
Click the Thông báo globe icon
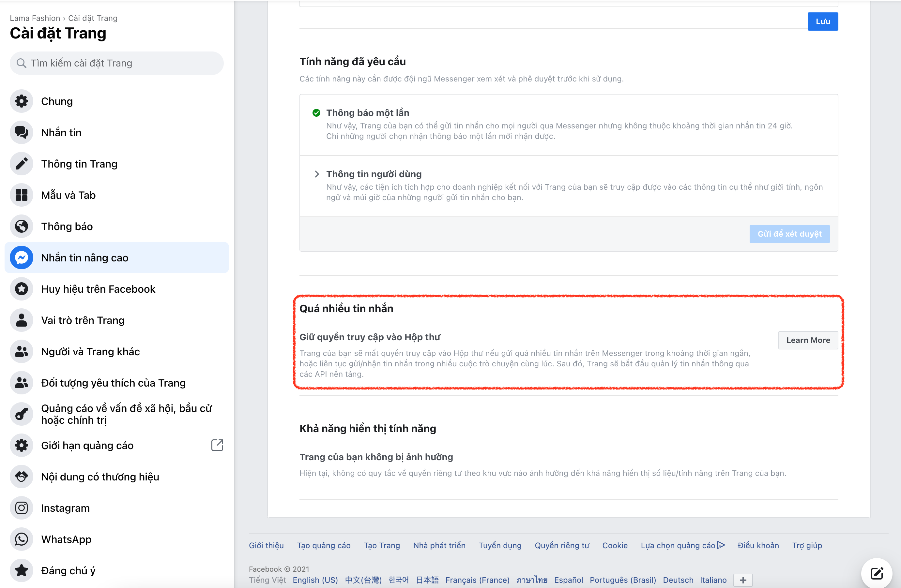(x=22, y=226)
